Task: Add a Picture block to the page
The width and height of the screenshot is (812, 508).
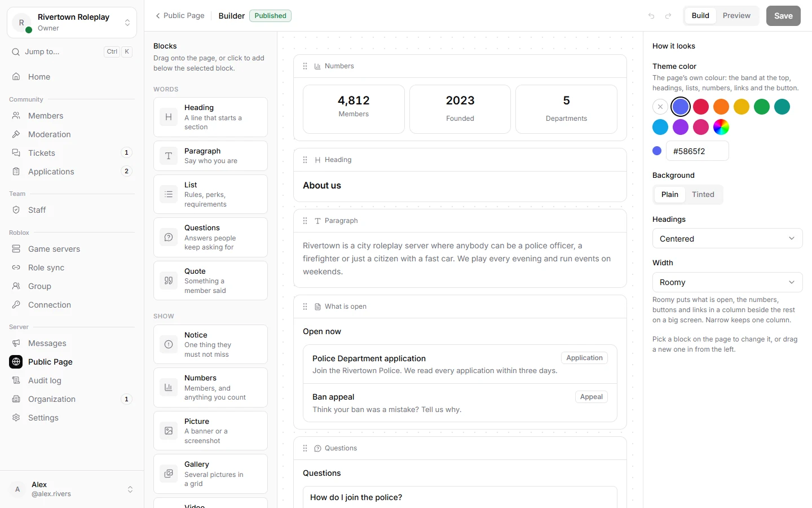Action: coord(210,431)
